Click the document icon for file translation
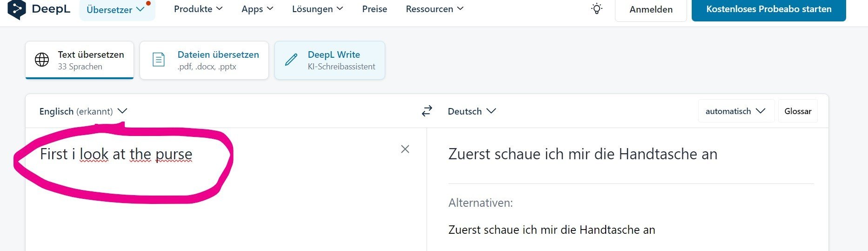This screenshot has height=251, width=868. point(159,60)
